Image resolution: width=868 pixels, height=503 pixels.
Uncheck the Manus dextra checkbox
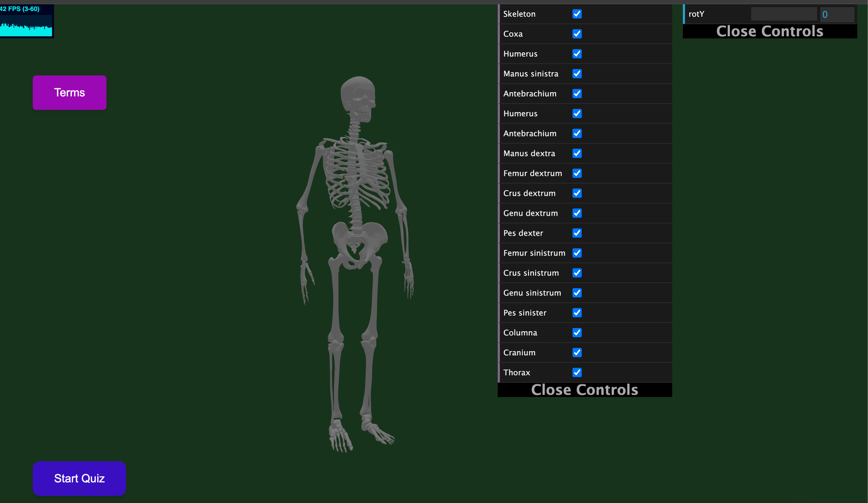[x=577, y=153]
